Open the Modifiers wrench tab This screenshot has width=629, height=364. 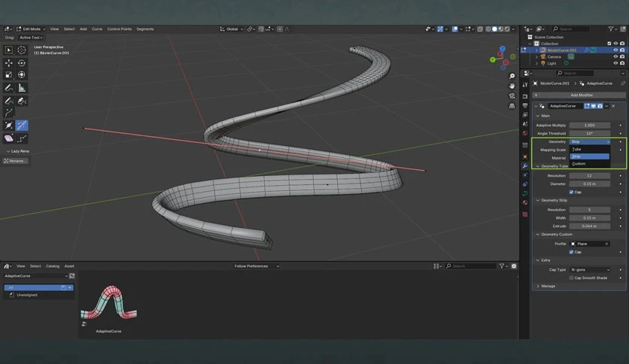(x=525, y=165)
